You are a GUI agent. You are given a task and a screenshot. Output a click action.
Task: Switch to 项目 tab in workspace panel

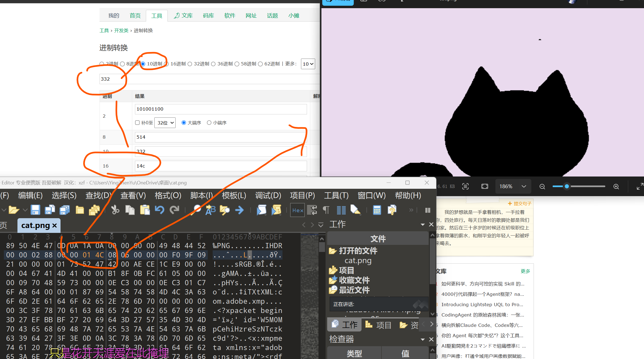click(379, 325)
